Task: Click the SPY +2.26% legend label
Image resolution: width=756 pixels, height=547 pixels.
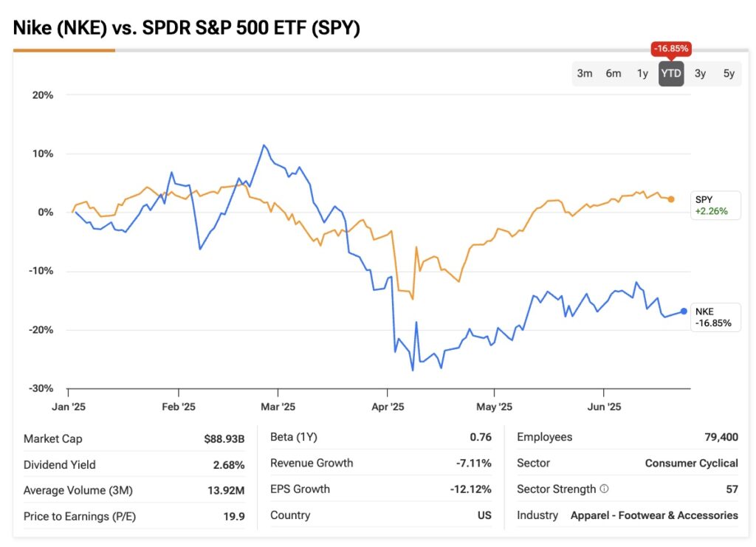Action: (x=714, y=205)
